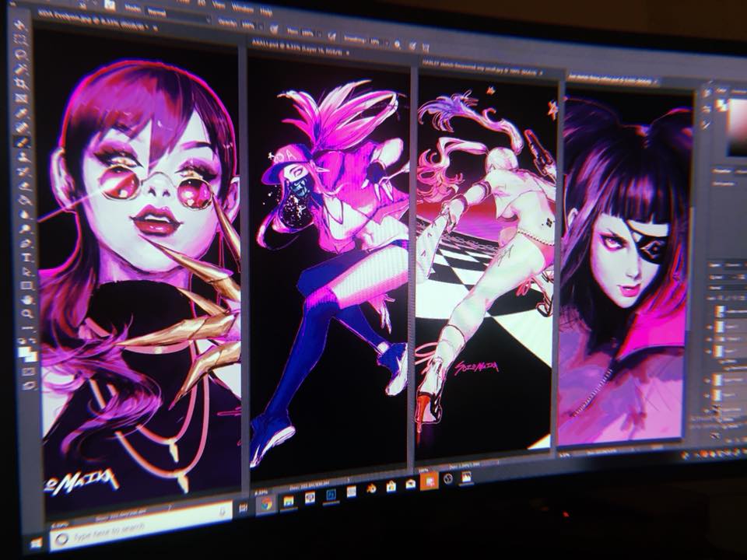Click 100% zoom field in HARLEY window
The image size is (747, 560).
[423, 470]
